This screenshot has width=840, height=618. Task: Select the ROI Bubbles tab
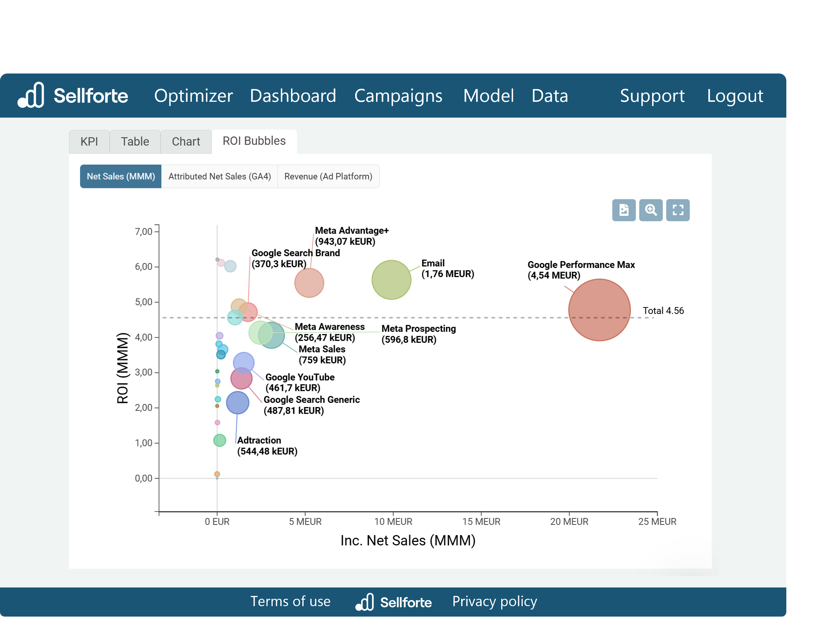(254, 141)
